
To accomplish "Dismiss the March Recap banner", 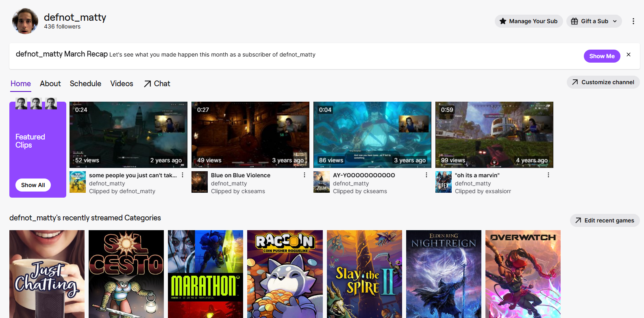I will (x=629, y=54).
